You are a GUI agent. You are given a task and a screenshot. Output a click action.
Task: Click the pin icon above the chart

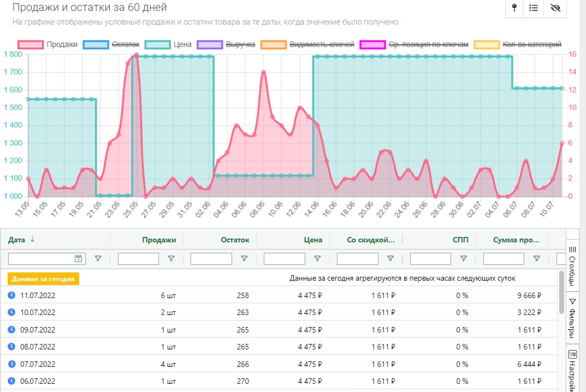click(514, 8)
